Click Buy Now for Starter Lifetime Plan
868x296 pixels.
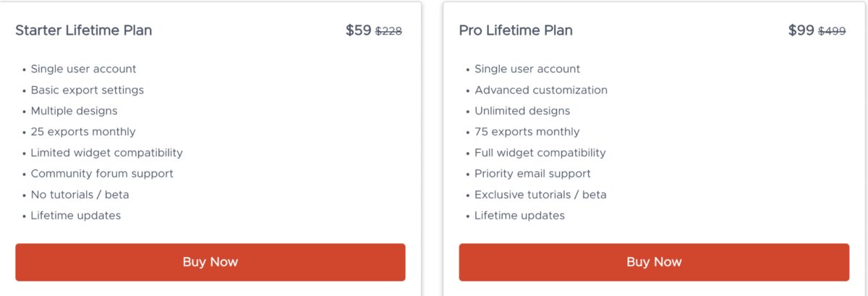point(210,262)
